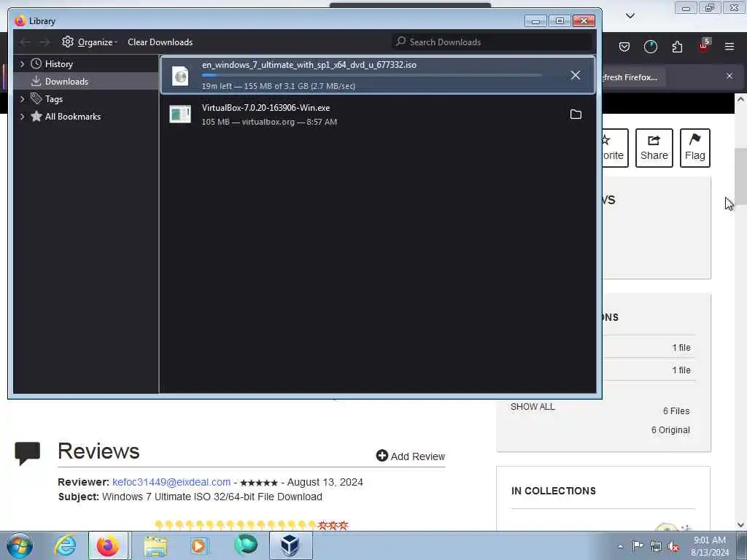Expand the Tags tree node
747x560 pixels.
click(22, 99)
